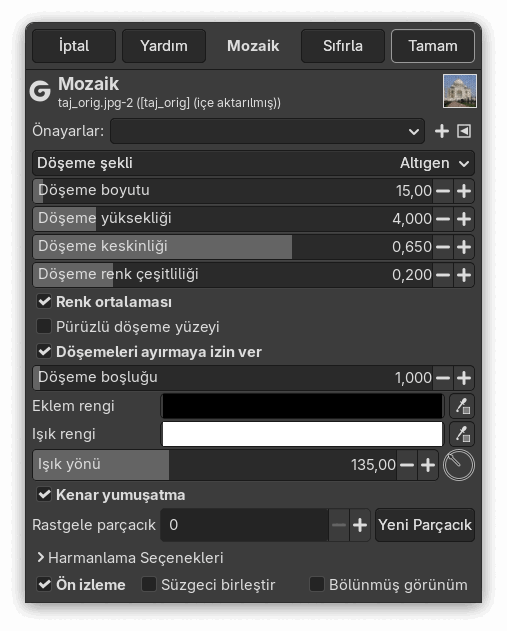This screenshot has width=507, height=631.
Task: Click Sıfırla to reset the values
Action: coord(343,46)
